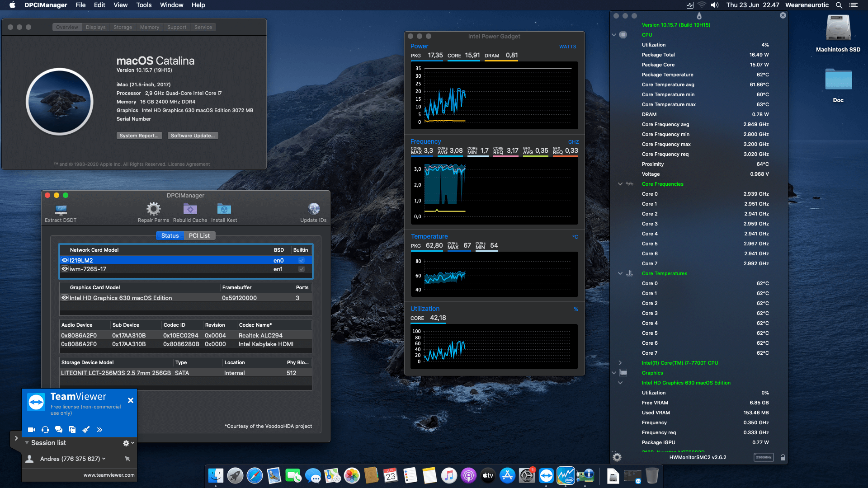Open the Tools menu
Viewport: 868px width, 488px height.
tap(144, 5)
